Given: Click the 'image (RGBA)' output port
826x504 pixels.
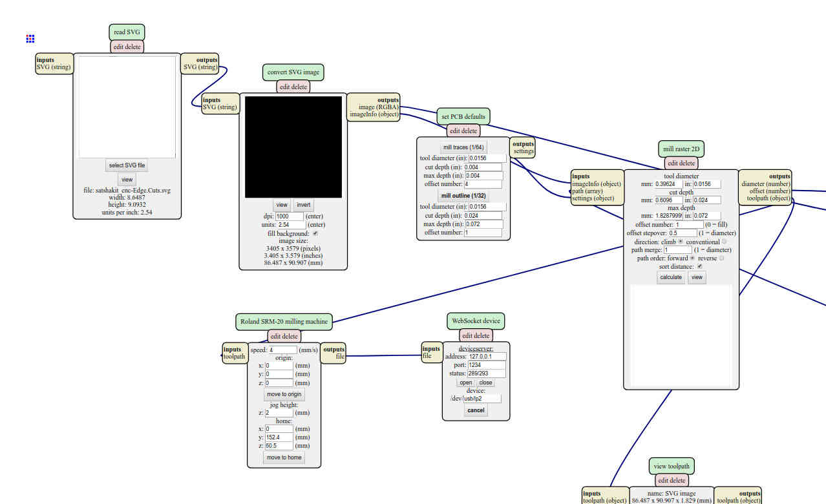Looking at the screenshot, I should pyautogui.click(x=379, y=107).
